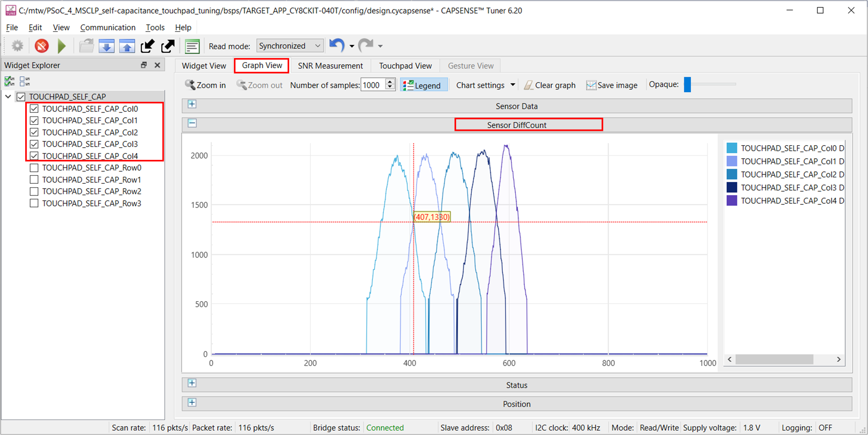The height and width of the screenshot is (435, 868).
Task: Open the Read mode Synchronized dropdown
Action: click(290, 45)
